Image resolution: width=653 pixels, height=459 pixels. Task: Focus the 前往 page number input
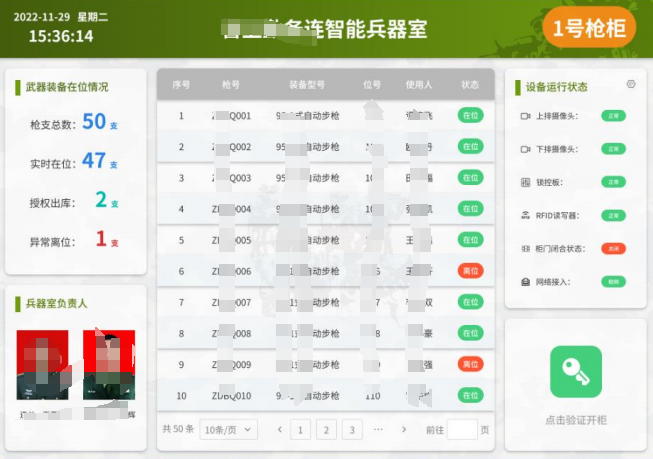click(x=462, y=430)
